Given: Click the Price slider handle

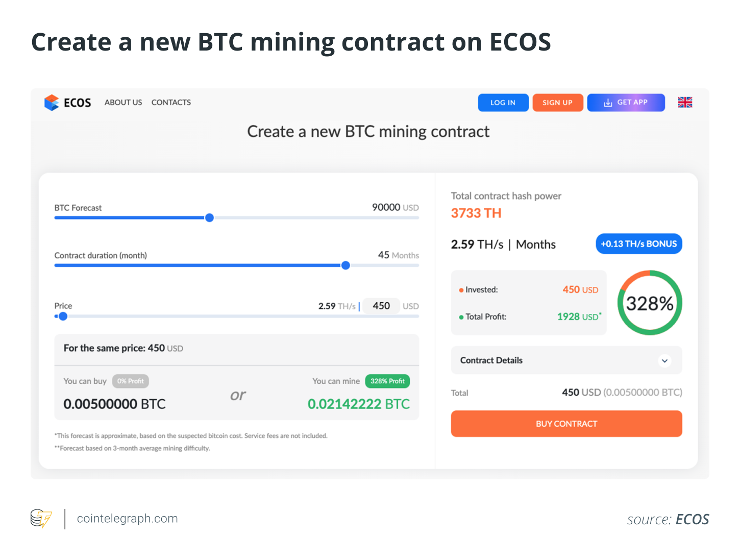Looking at the screenshot, I should click(x=63, y=316).
